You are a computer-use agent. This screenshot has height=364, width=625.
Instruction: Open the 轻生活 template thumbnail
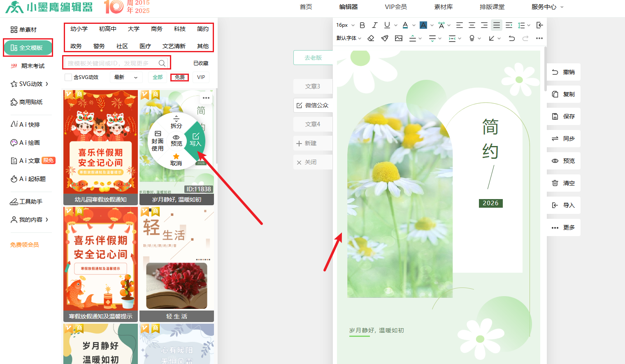(177, 264)
